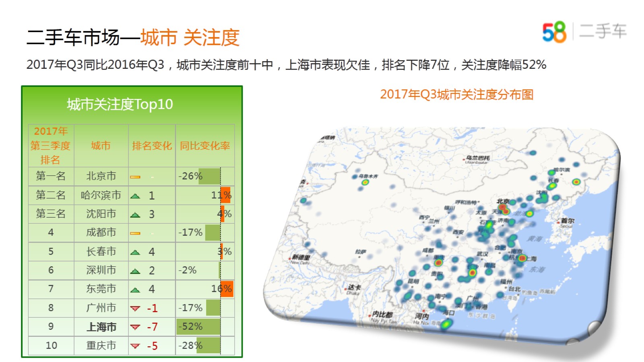Click the 排名变化 column header
644x362 pixels.
(152, 146)
